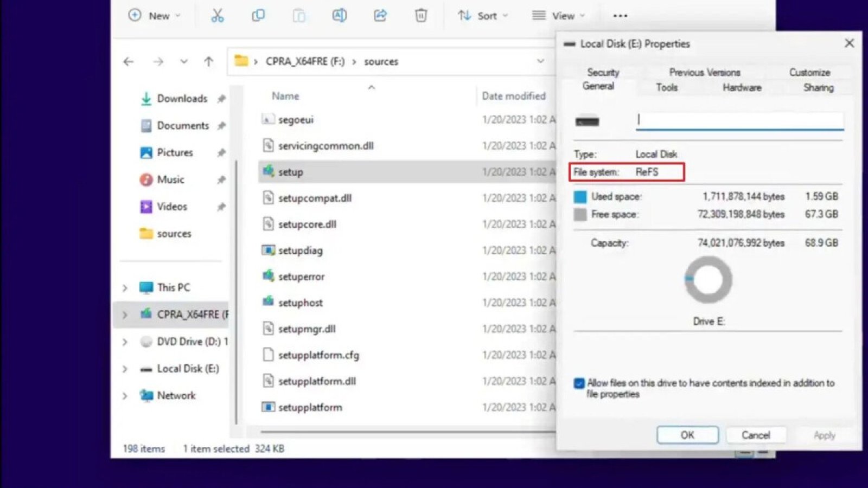Expand Local Disk (E:) tree node
This screenshot has height=488, width=868.
pyautogui.click(x=125, y=369)
